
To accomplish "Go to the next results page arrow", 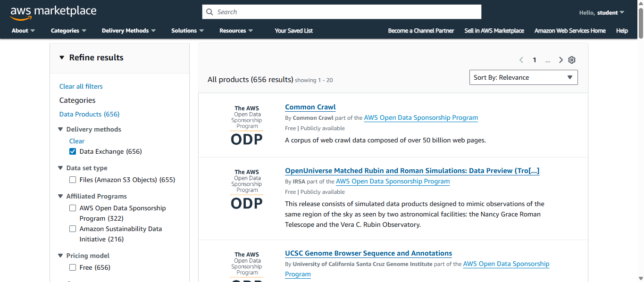I will [x=561, y=60].
